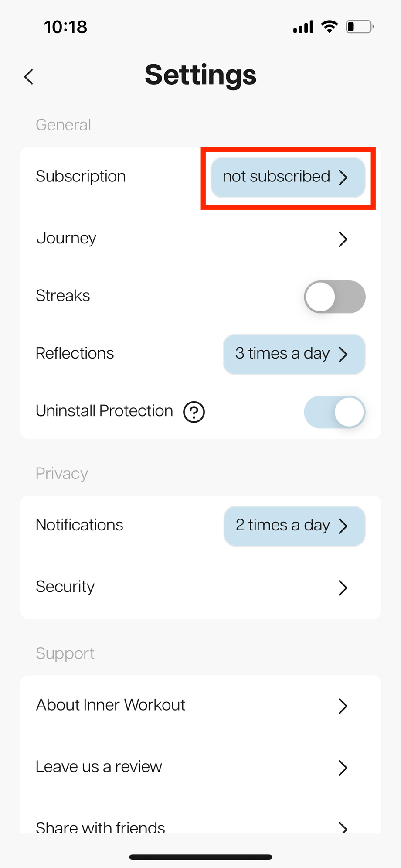401x868 pixels.
Task: Tap the back arrow icon
Action: point(29,77)
